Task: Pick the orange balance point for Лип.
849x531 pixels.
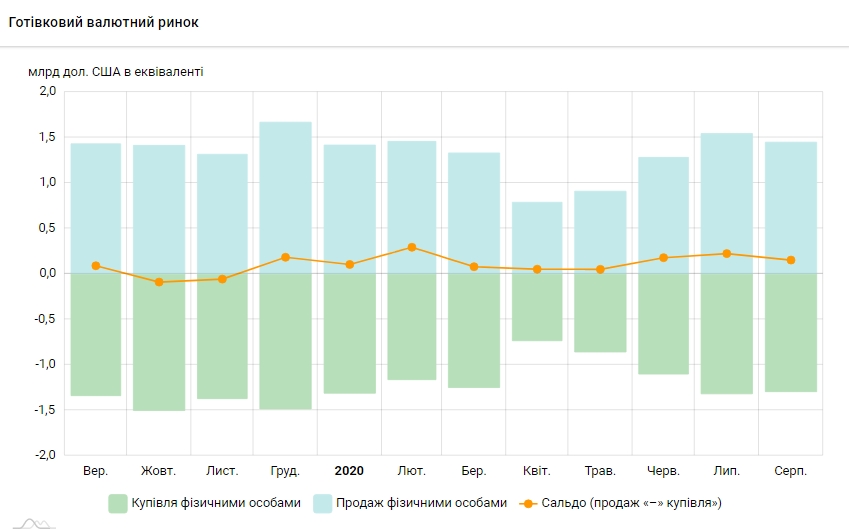Action: (x=726, y=254)
